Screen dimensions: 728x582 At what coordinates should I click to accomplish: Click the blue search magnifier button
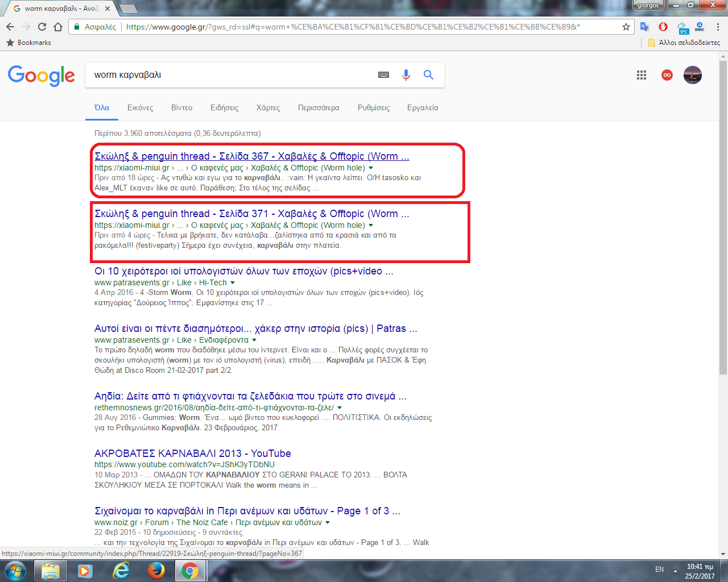428,75
